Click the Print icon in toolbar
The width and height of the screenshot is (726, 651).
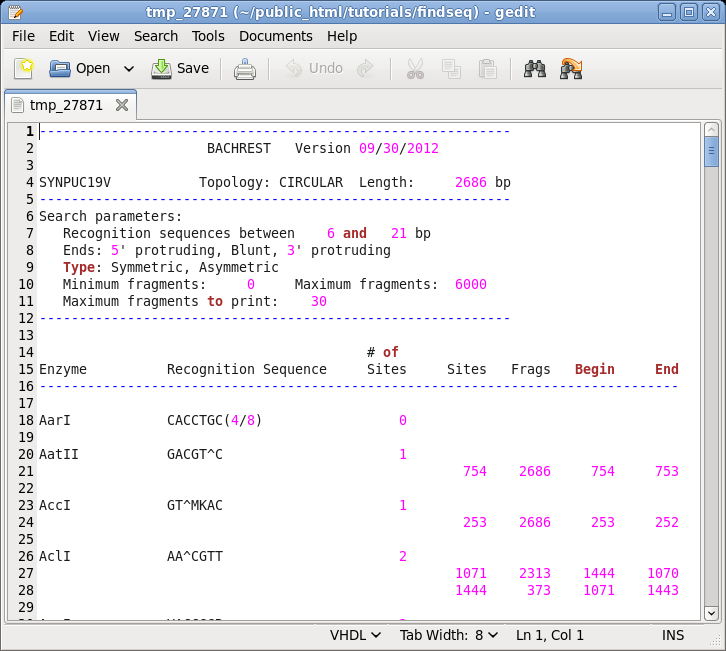click(245, 69)
